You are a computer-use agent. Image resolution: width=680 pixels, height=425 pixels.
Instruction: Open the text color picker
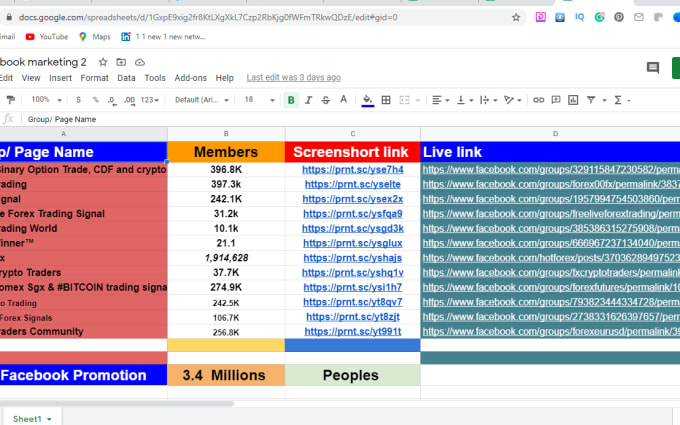(x=343, y=100)
